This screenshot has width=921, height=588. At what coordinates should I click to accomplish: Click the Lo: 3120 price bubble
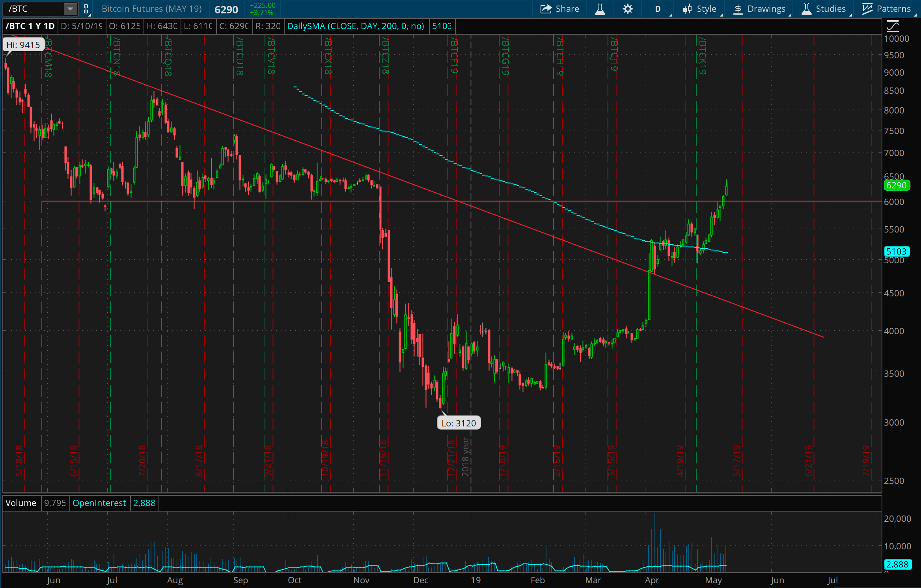(x=459, y=423)
